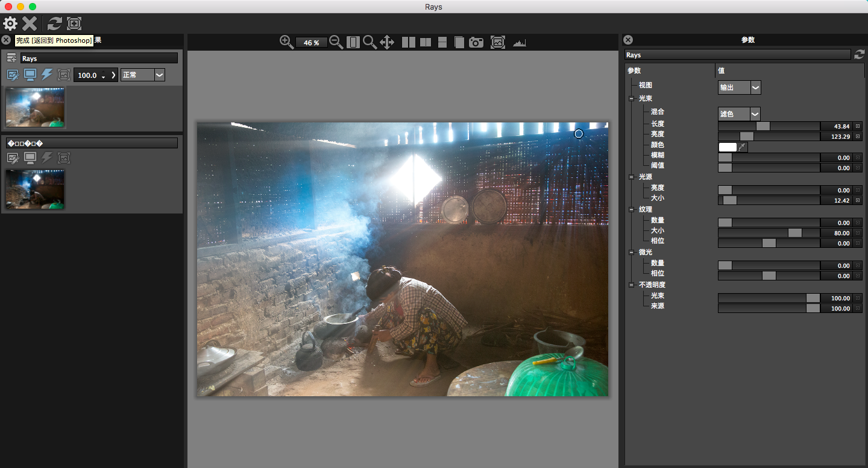This screenshot has width=868, height=468.
Task: Take a snapshot with the camera icon
Action: pos(476,42)
